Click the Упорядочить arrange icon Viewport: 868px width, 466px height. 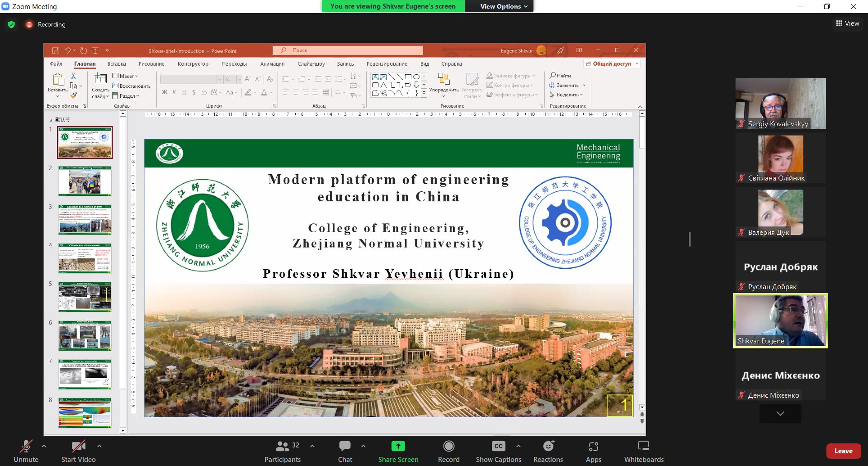443,80
